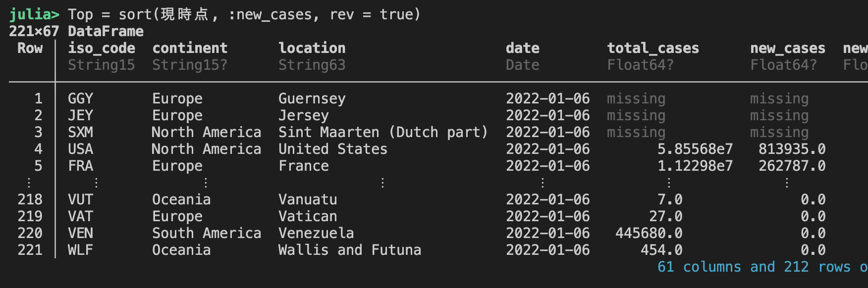
Task: Click Wallis and Futuna cell
Action: pyautogui.click(x=349, y=250)
